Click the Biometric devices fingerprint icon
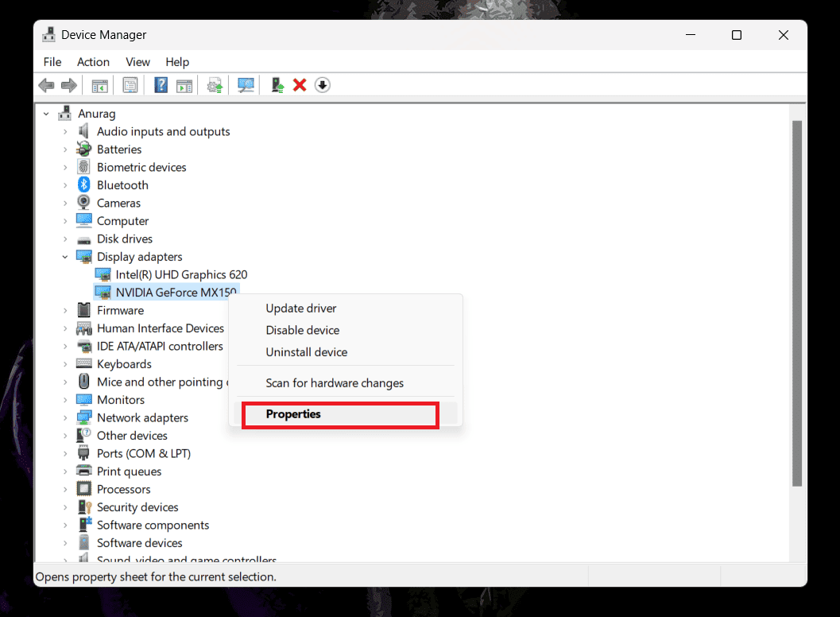Image resolution: width=840 pixels, height=617 pixels. (x=83, y=167)
